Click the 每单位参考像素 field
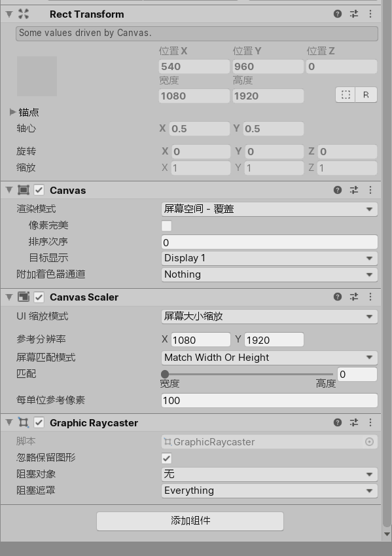 point(270,400)
